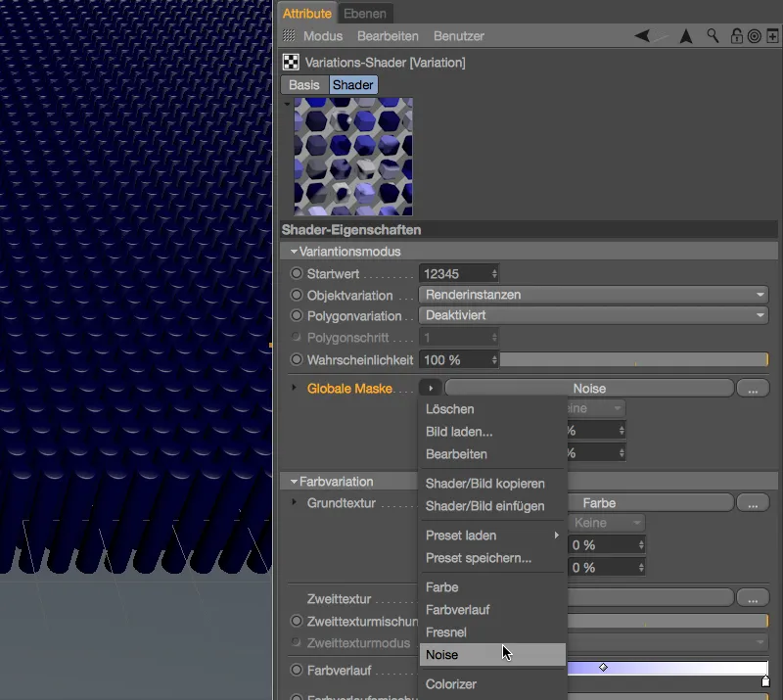Click the Wahrscheinlichkeit slider bar
783x700 pixels.
point(633,360)
